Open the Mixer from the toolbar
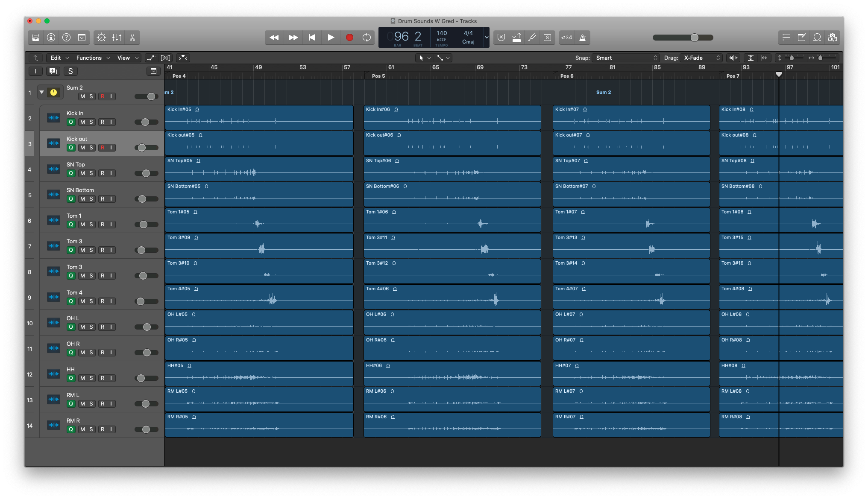Viewport: 868px width, 499px height. pyautogui.click(x=117, y=38)
